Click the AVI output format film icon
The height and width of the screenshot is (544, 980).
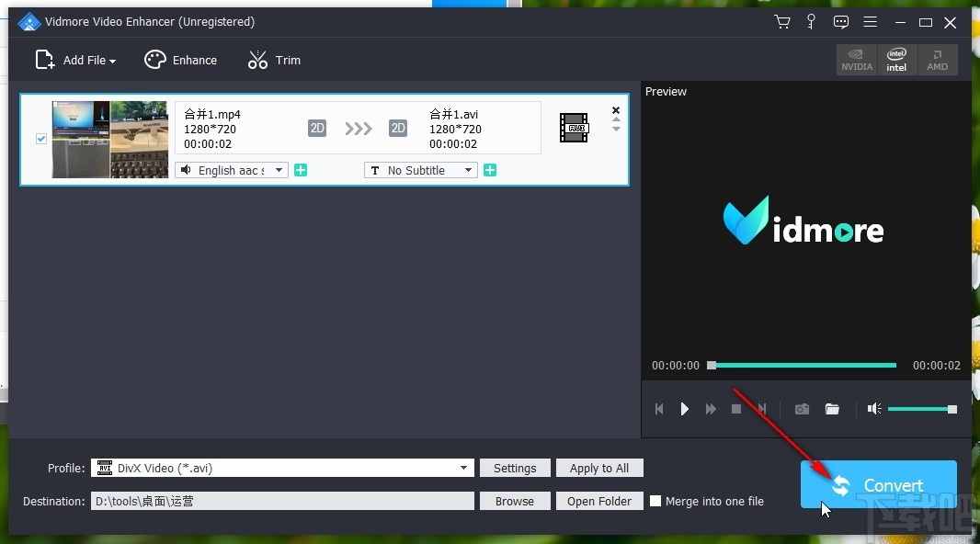click(x=574, y=128)
